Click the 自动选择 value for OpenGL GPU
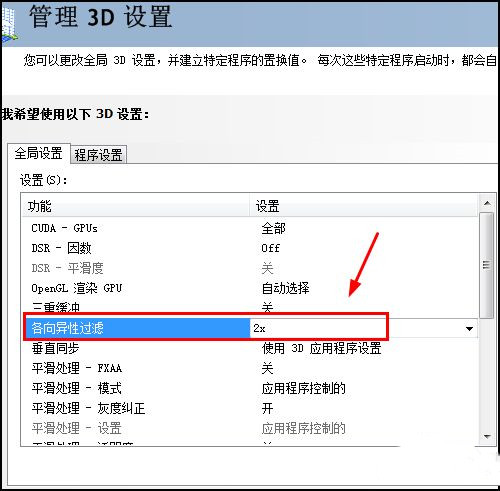The height and width of the screenshot is (491, 500). 285,288
